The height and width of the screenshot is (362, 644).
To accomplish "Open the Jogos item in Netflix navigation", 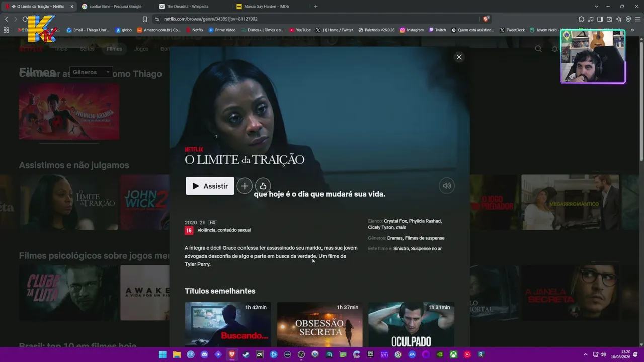I will [x=141, y=49].
